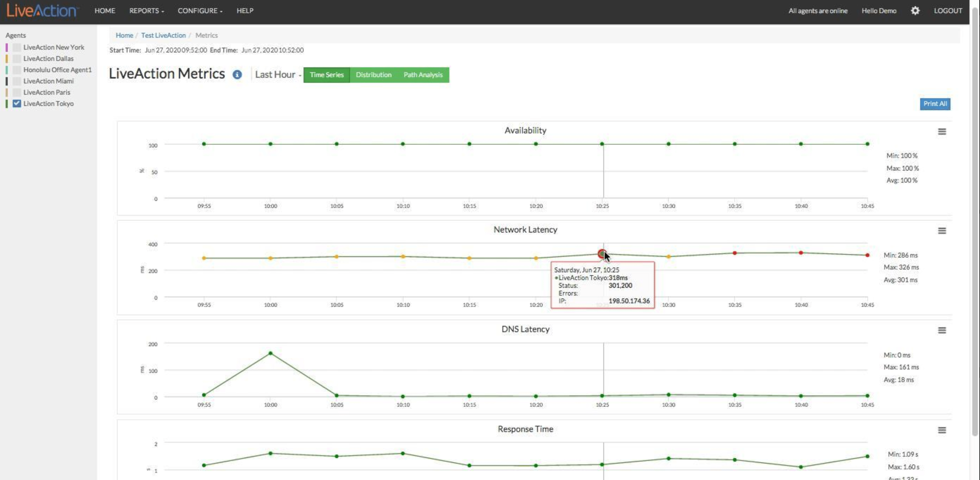Uncheck the LiveAction Tokyo agent checkbox
The image size is (980, 480).
pyautogui.click(x=17, y=103)
